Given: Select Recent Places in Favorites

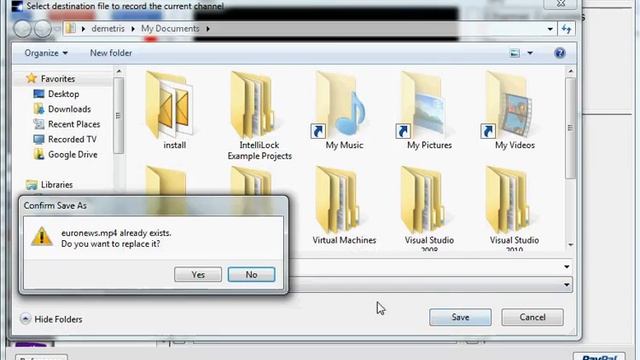Looking at the screenshot, I should 74,124.
